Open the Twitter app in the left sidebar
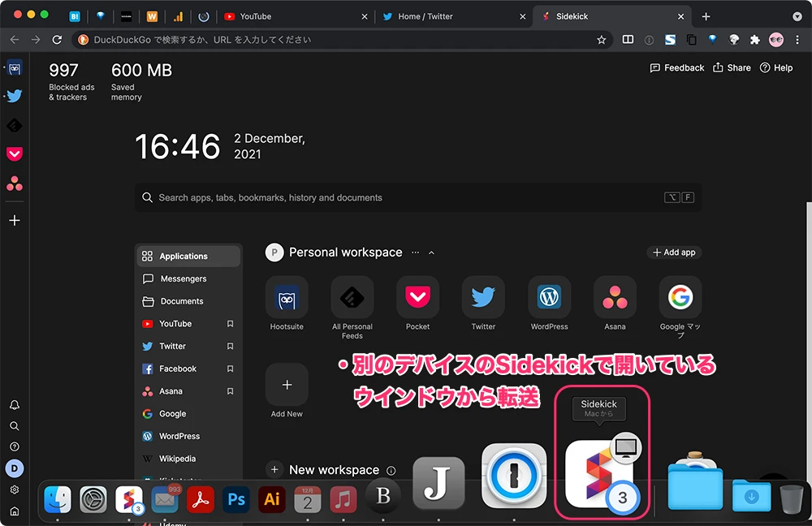812x526 pixels. click(15, 97)
